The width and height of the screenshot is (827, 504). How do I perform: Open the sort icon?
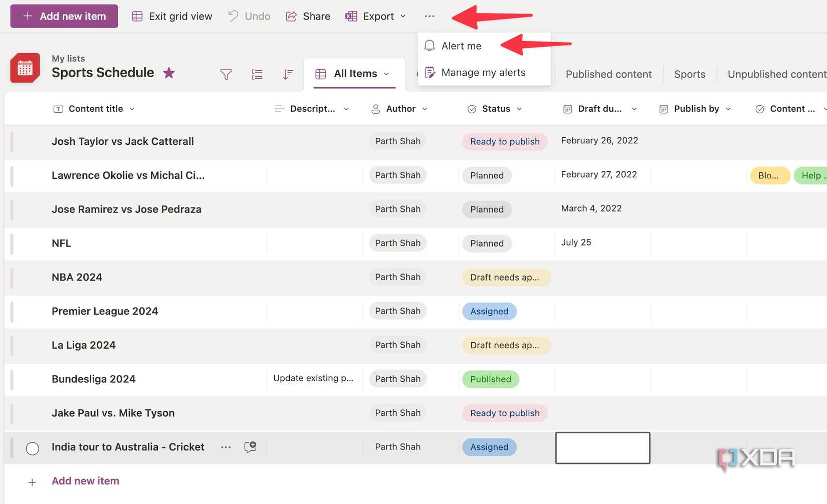coord(288,75)
